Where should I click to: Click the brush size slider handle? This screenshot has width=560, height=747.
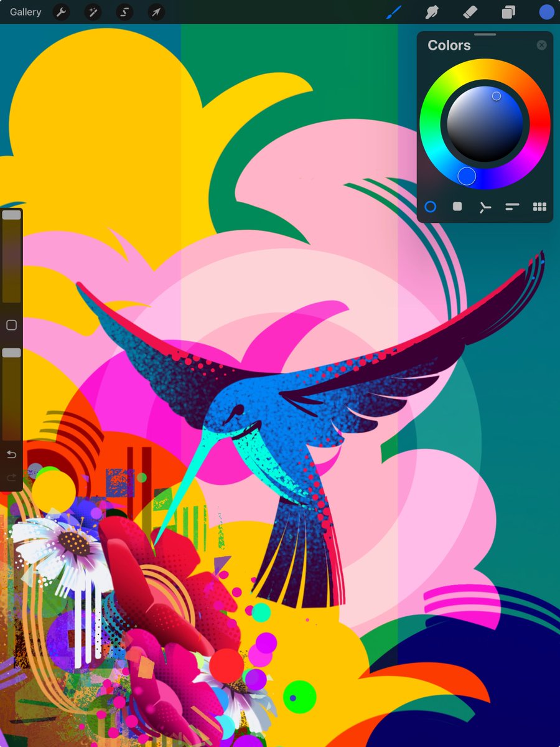(12, 215)
